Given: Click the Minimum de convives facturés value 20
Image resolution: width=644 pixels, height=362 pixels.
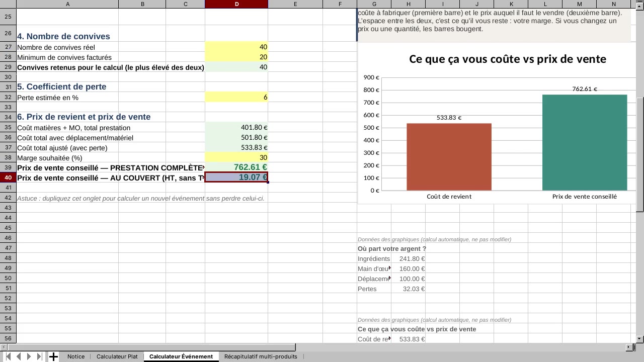Looking at the screenshot, I should [236, 57].
